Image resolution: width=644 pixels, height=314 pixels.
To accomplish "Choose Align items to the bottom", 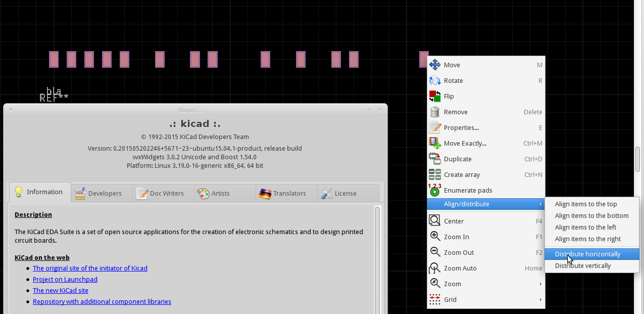I will (x=592, y=215).
